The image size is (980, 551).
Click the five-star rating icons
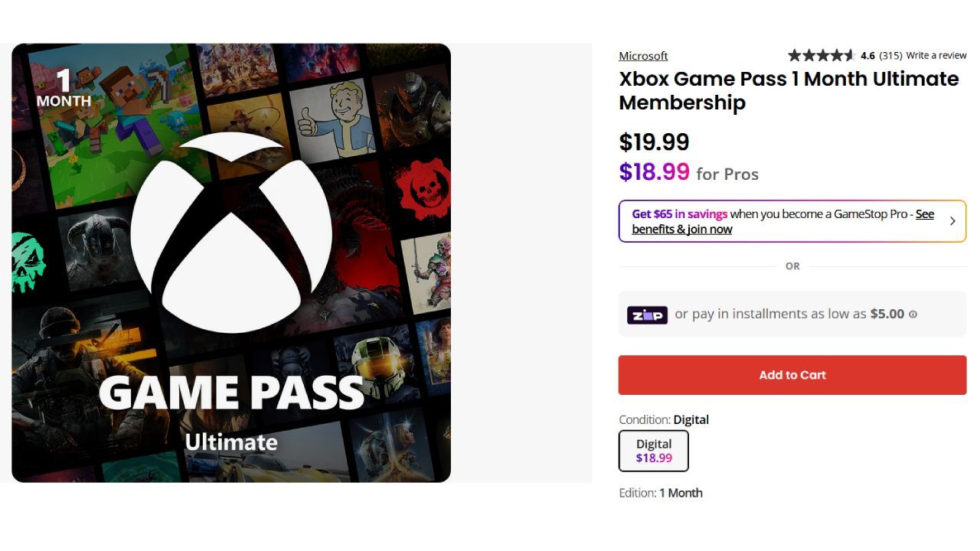pos(821,55)
